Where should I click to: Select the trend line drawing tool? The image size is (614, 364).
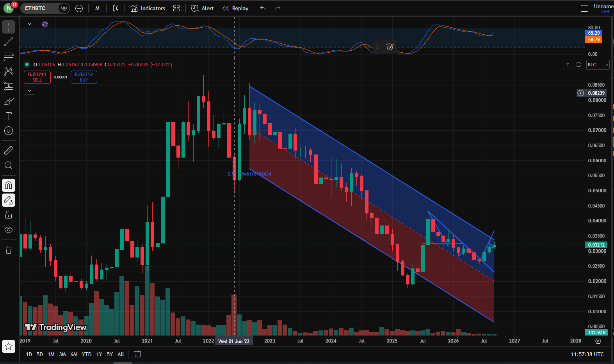[x=9, y=42]
